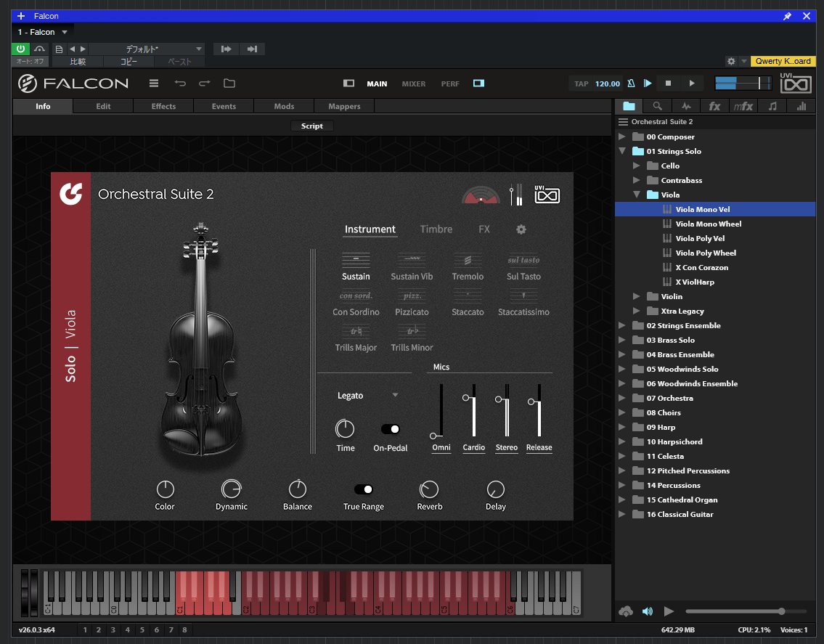
Task: Toggle the Release mic label
Action: [539, 447]
